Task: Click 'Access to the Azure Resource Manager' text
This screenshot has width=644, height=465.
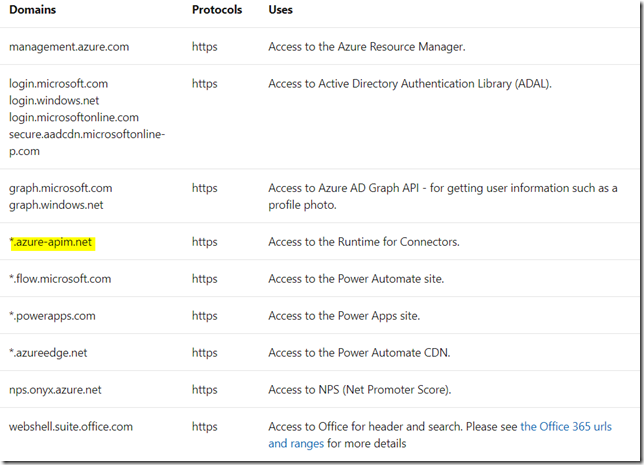Action: 367,47
